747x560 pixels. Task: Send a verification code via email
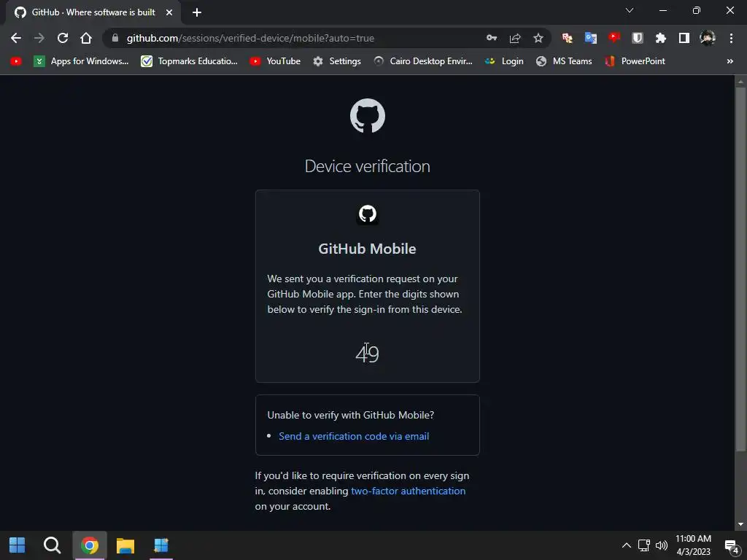(354, 436)
